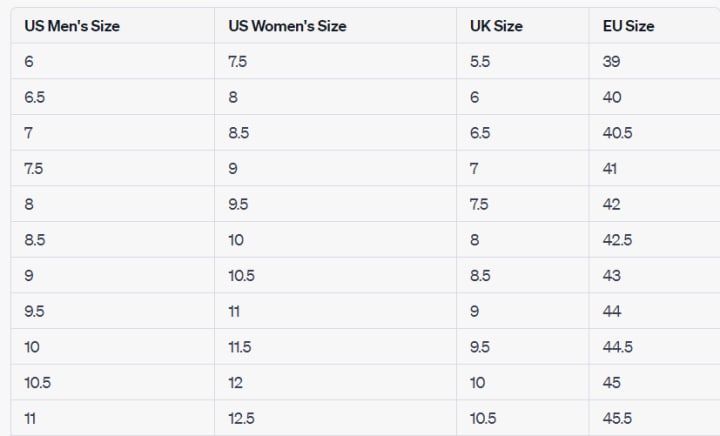Click the EU size 42.5 value
The height and width of the screenshot is (436, 720).
(617, 240)
